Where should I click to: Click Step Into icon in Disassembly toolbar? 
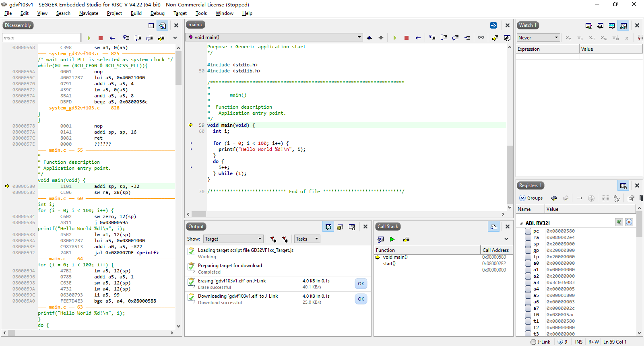[x=126, y=38]
